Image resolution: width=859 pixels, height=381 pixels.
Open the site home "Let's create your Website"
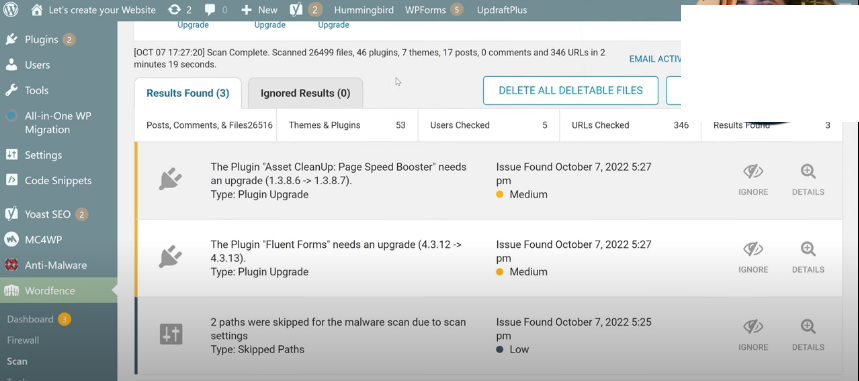pos(93,10)
